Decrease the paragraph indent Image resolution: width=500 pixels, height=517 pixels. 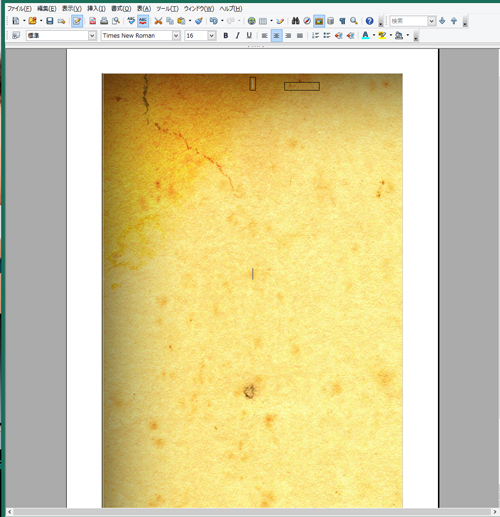point(339,35)
